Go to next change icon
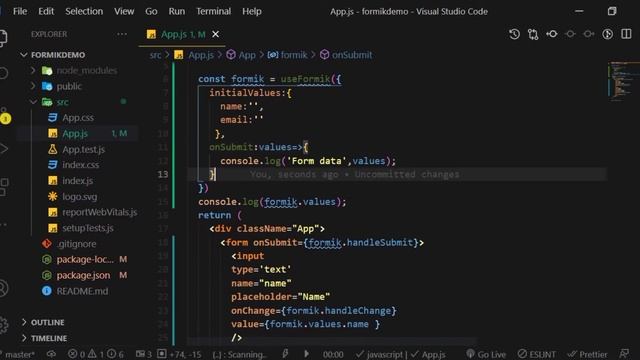Image resolution: width=640 pixels, height=360 pixels. tap(589, 34)
